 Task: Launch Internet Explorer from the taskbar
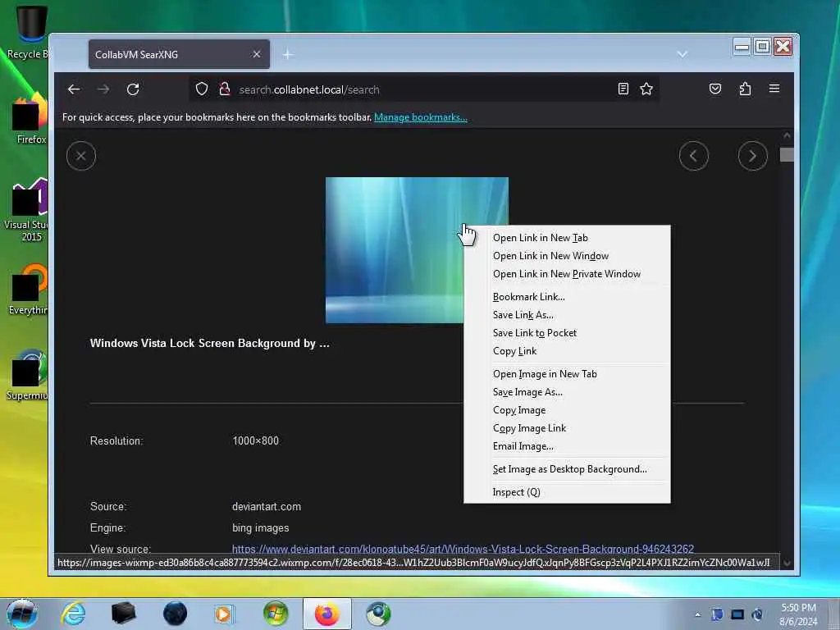(x=73, y=614)
